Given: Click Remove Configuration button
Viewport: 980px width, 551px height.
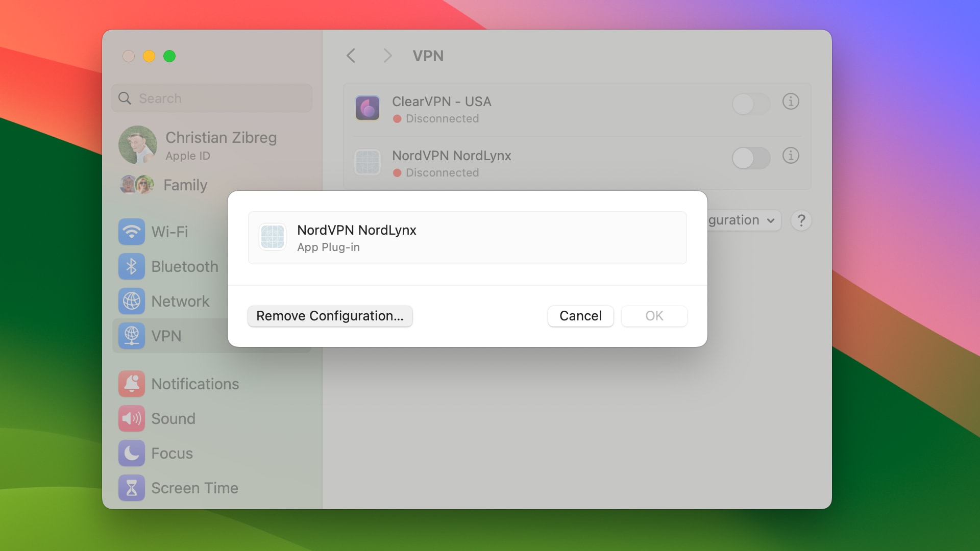Looking at the screenshot, I should [330, 315].
